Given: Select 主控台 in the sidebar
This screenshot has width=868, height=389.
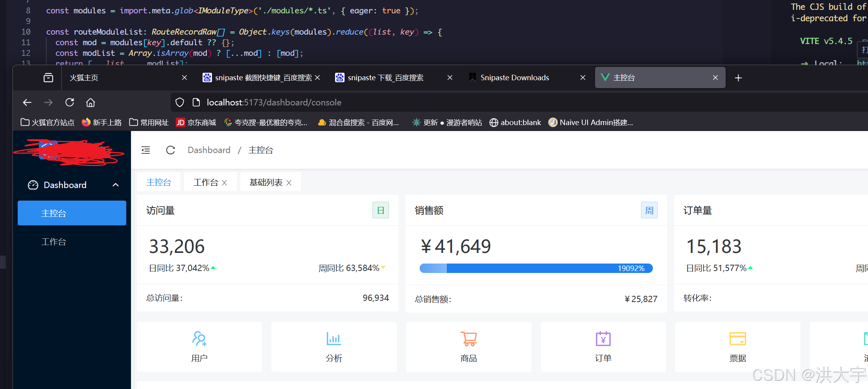Looking at the screenshot, I should (x=72, y=213).
